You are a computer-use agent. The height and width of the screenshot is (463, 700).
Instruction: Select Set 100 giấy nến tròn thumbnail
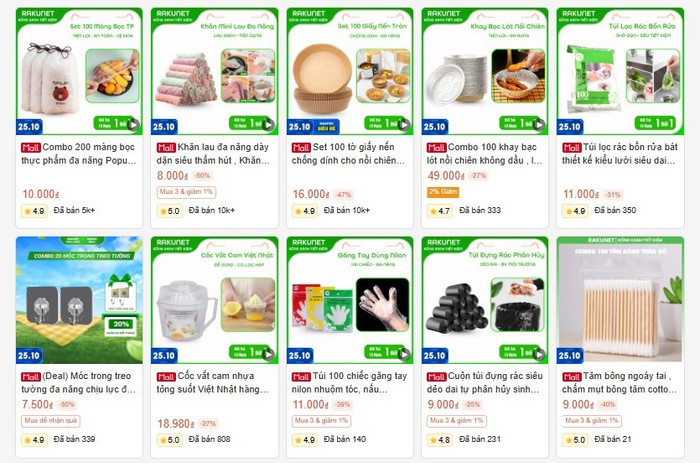[x=350, y=71]
